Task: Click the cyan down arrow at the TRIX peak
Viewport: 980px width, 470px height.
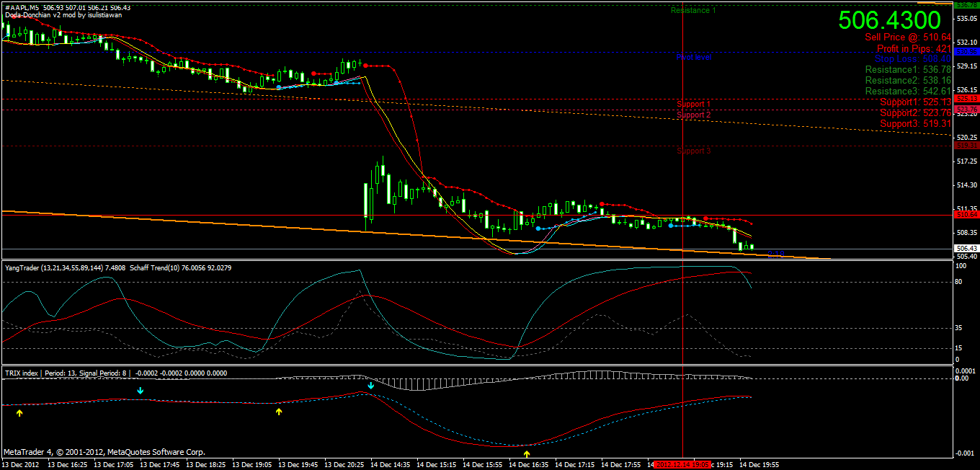Action: click(370, 386)
